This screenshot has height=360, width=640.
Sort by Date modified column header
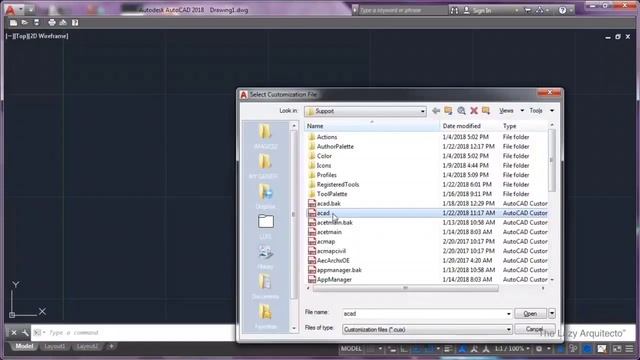click(x=469, y=126)
